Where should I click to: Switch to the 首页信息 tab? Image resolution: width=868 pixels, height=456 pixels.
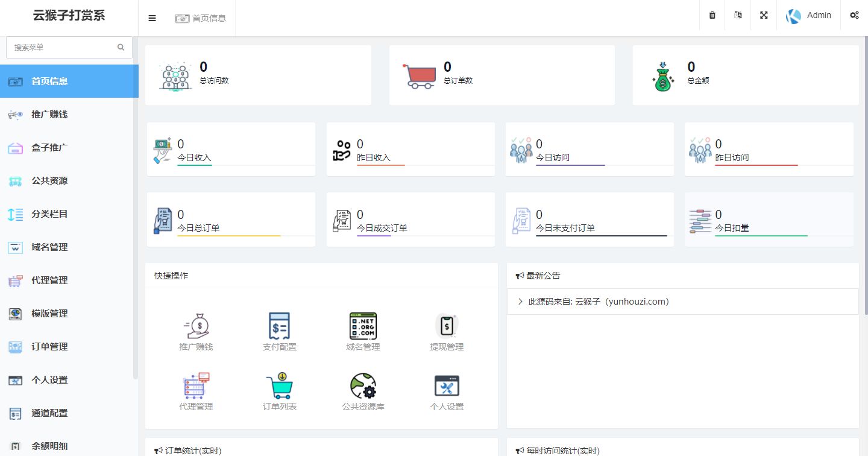(x=201, y=18)
